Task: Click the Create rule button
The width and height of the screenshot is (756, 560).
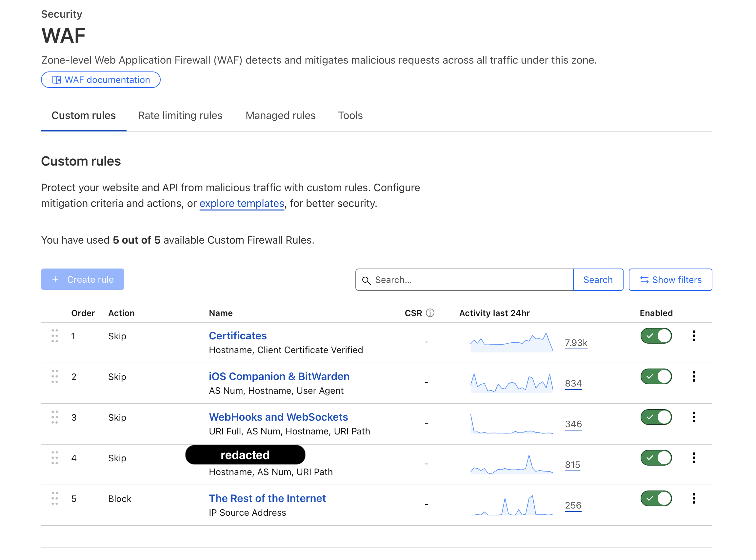Action: [82, 279]
